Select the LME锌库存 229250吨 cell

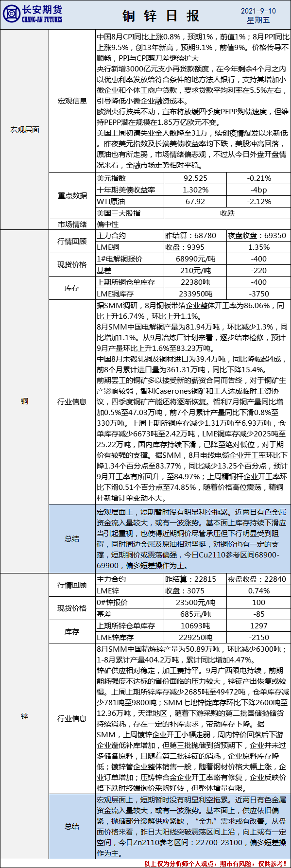(x=195, y=638)
